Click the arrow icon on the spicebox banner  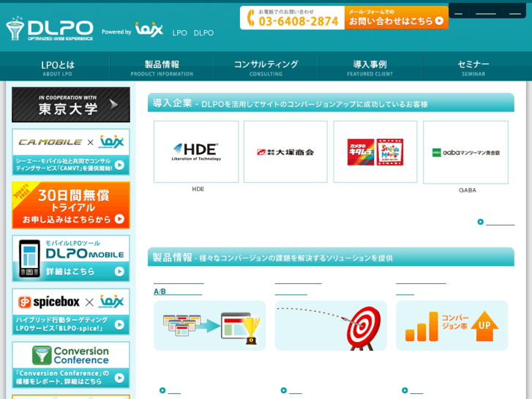119,324
